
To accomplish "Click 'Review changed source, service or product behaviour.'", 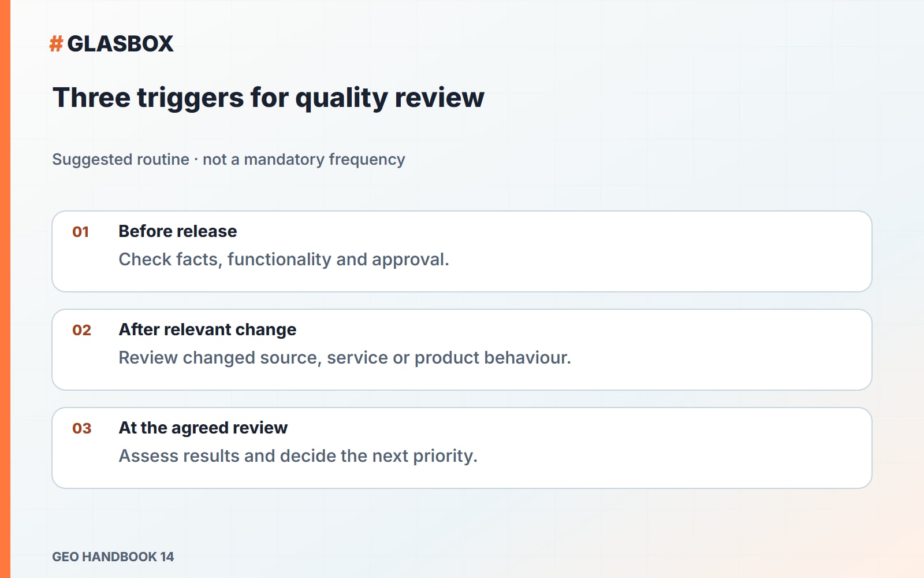I will click(x=345, y=358).
